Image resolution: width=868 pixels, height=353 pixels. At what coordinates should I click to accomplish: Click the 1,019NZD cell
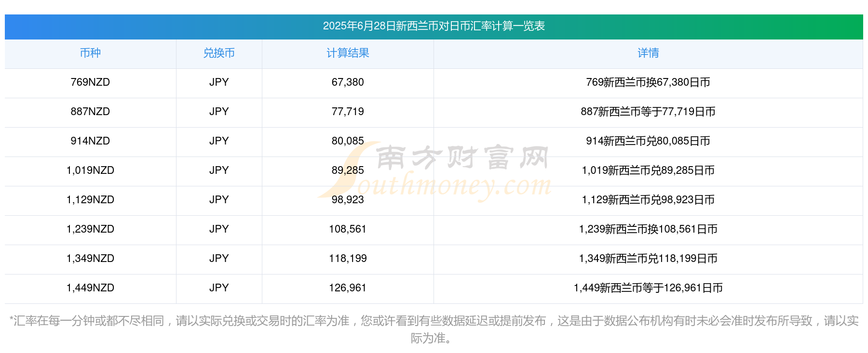coord(90,170)
